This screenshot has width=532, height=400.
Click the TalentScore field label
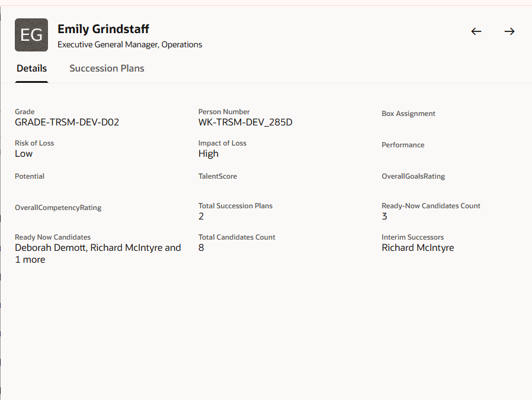pos(216,176)
